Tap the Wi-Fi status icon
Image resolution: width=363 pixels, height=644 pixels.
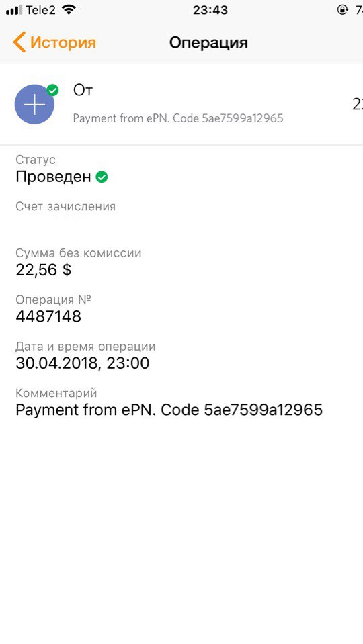tap(69, 10)
